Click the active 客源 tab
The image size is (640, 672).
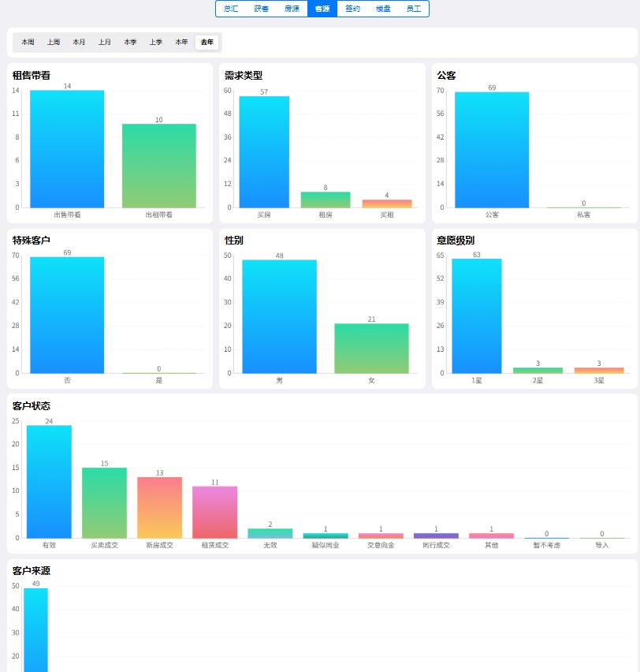click(x=322, y=9)
